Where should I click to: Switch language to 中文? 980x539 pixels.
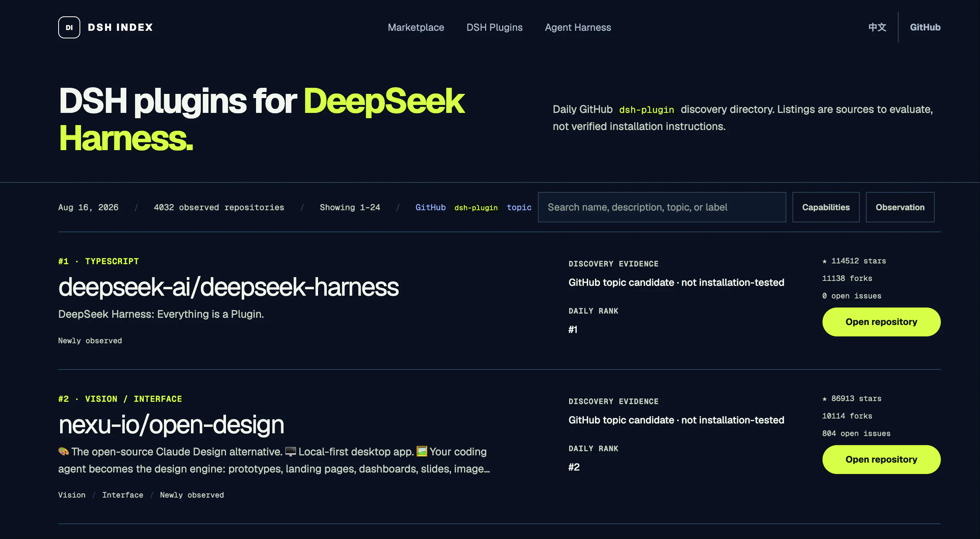tap(877, 27)
